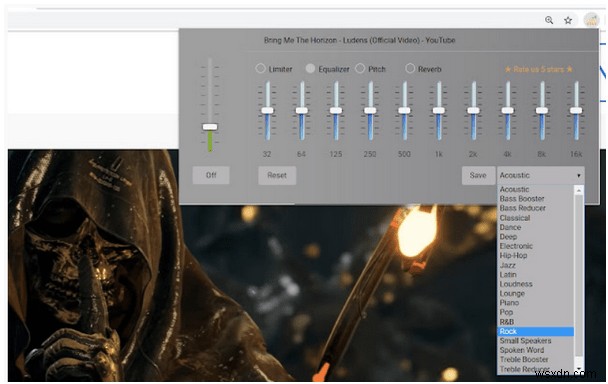608x384 pixels.
Task: Click the preset list scrollbar thumb
Action: (x=579, y=275)
